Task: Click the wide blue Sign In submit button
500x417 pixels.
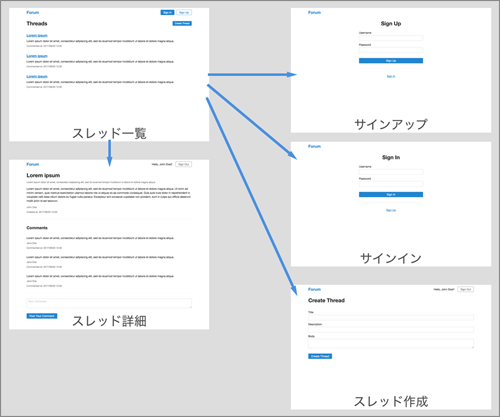Action: [x=391, y=195]
